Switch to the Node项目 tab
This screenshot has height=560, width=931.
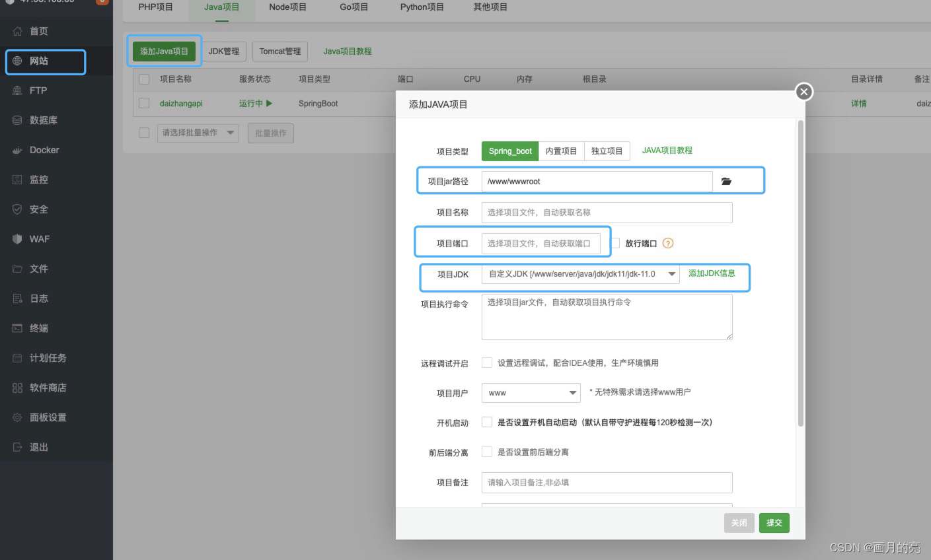click(x=287, y=7)
